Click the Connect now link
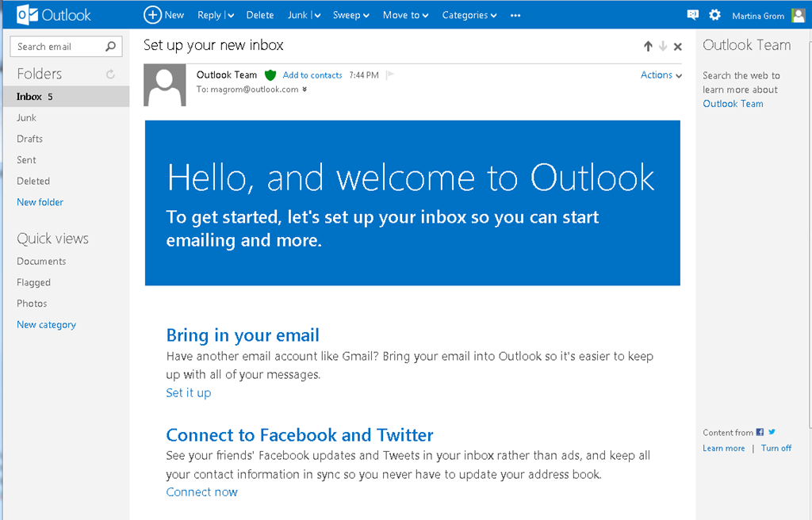Screen dimensions: 812x520 tap(201, 492)
